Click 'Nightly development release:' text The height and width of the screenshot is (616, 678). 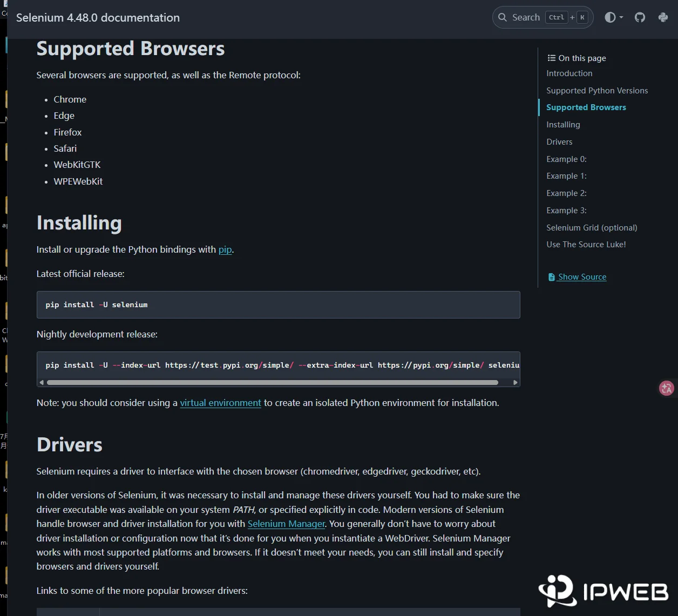point(97,334)
